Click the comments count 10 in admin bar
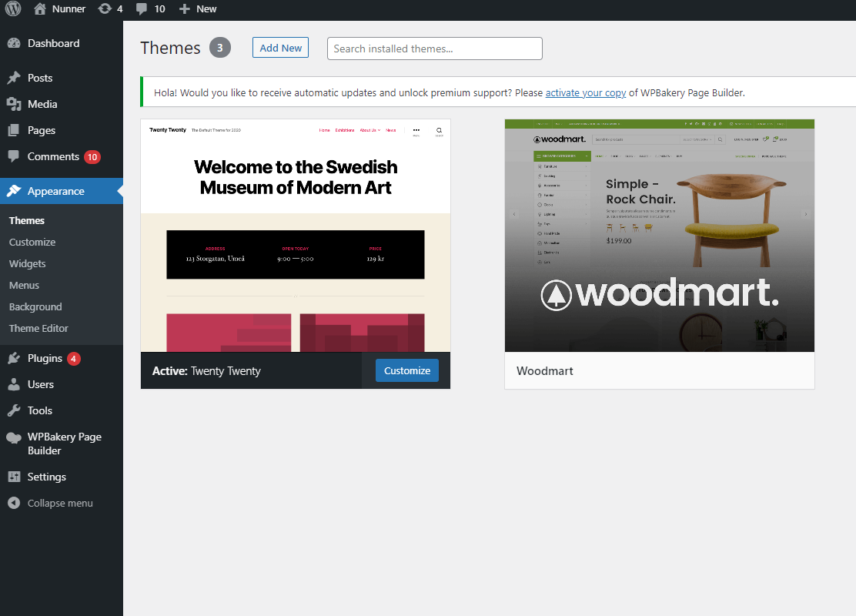This screenshot has height=616, width=856. [x=159, y=8]
